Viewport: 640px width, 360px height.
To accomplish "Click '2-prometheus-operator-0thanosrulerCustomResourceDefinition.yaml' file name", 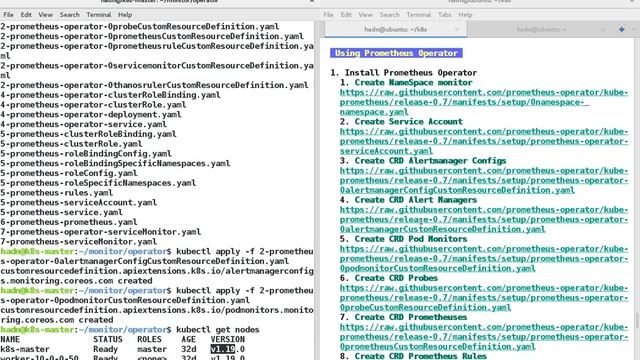I will (x=154, y=85).
